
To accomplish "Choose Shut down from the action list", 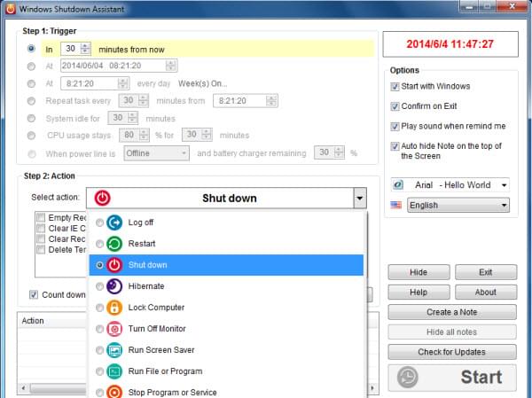I will pos(149,265).
